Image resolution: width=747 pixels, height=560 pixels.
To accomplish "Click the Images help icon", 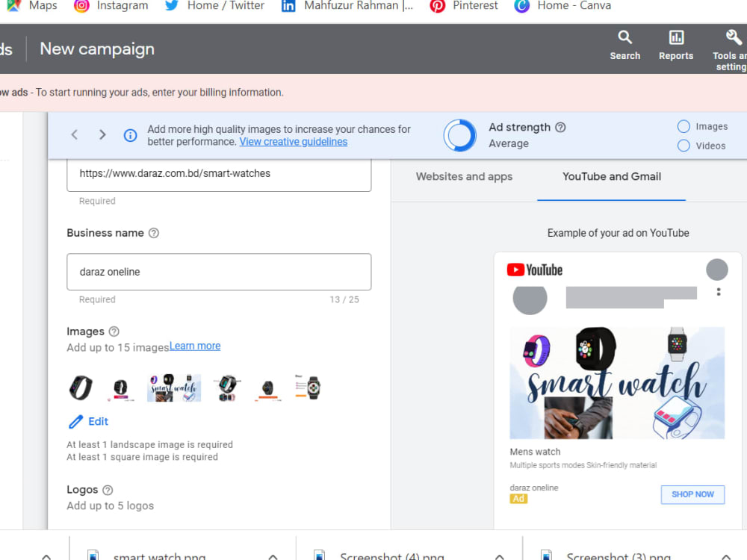I will (114, 331).
